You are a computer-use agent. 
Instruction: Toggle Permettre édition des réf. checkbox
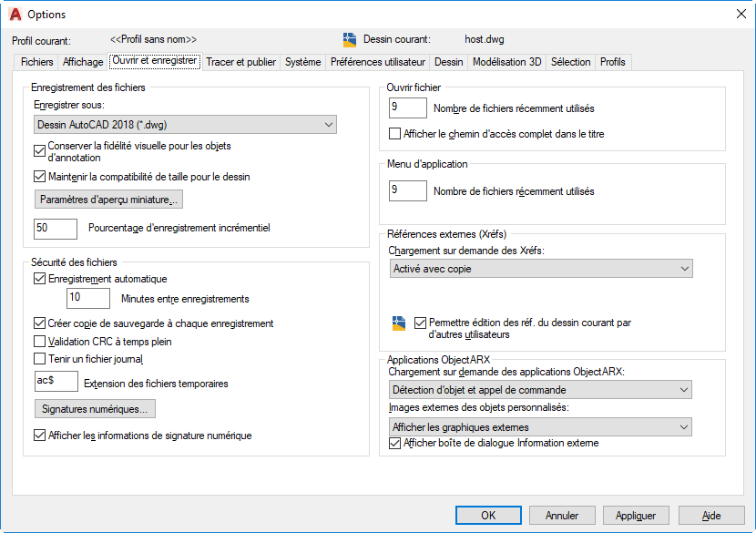(420, 323)
